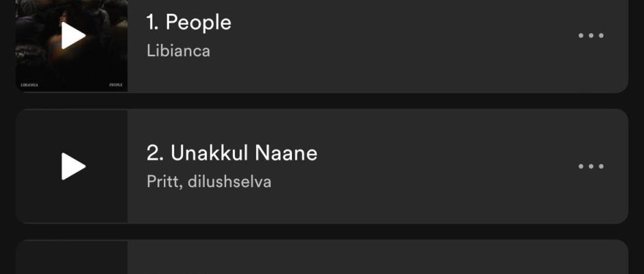Play the track Unakkul Naane
Image resolution: width=644 pixels, height=274 pixels.
73,166
